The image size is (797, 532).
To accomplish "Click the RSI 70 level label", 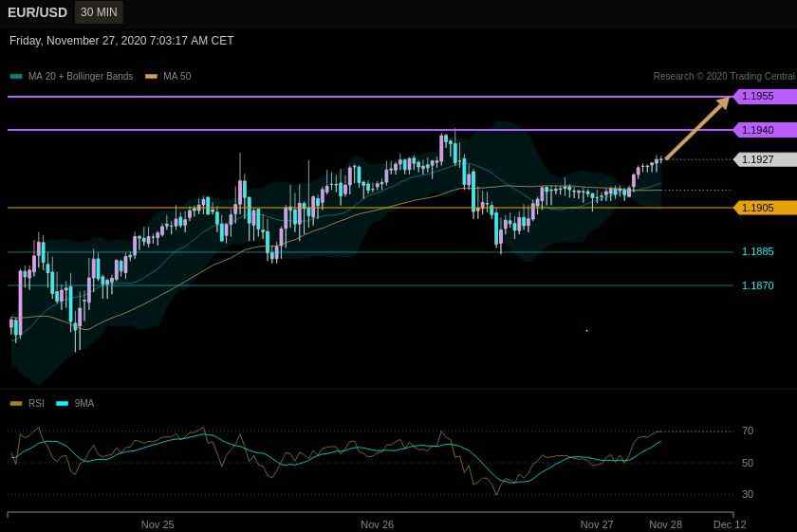I will pos(748,431).
